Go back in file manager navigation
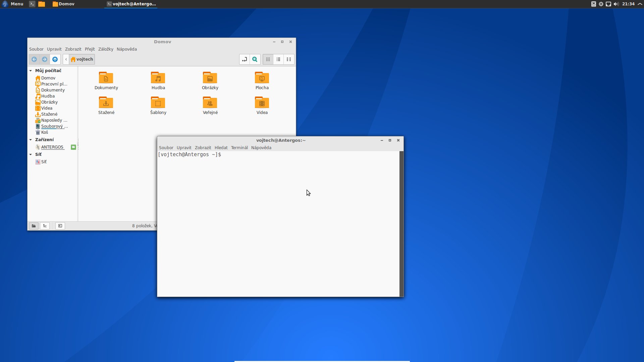The image size is (644, 362). pyautogui.click(x=34, y=59)
